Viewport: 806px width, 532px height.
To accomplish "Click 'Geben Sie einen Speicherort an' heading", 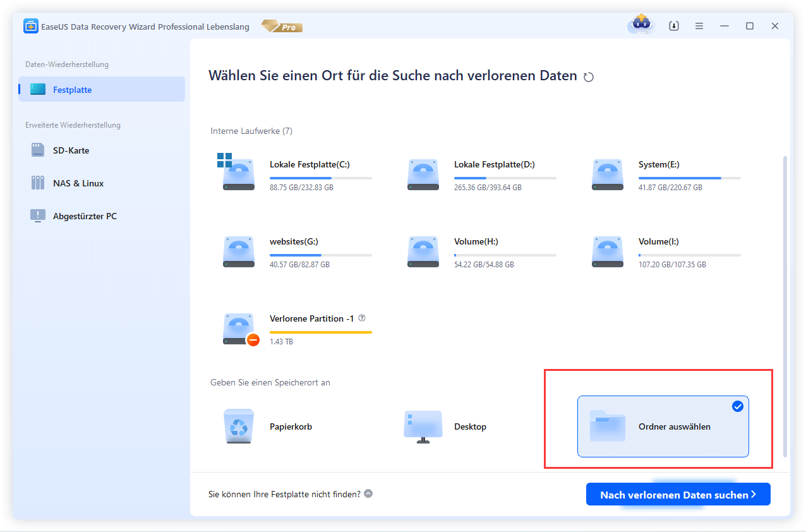I will click(270, 382).
